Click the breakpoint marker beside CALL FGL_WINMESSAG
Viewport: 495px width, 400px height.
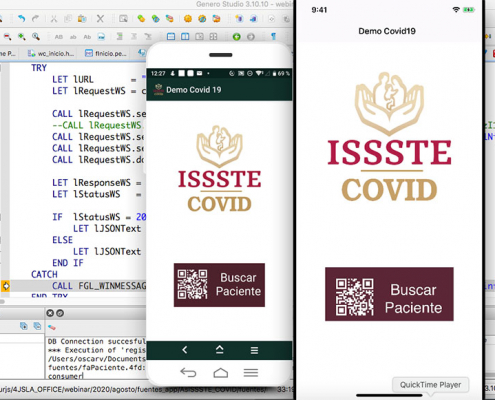(x=6, y=286)
